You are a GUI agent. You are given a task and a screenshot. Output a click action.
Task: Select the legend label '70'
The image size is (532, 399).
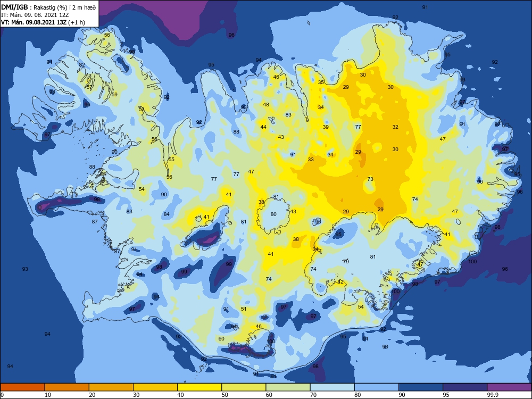(313, 395)
